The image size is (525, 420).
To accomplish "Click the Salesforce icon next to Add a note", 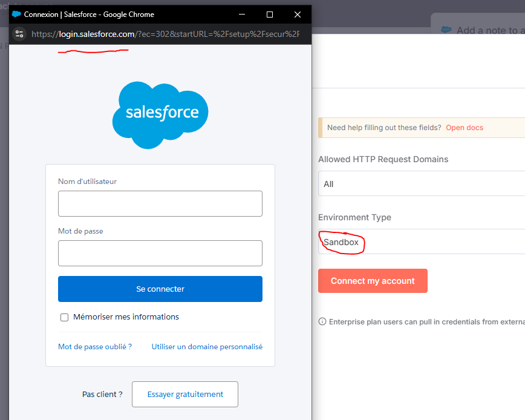I will point(446,30).
